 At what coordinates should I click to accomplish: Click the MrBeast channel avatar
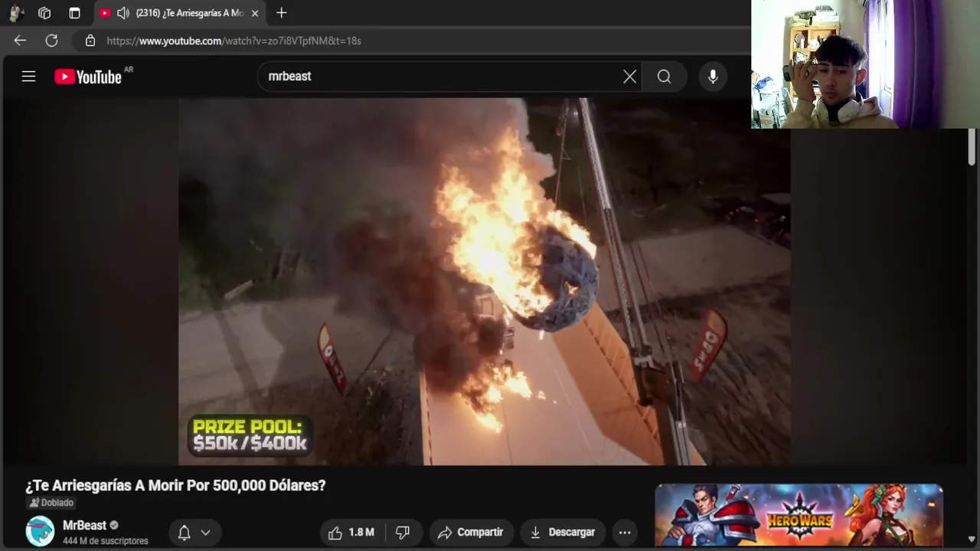pos(40,531)
